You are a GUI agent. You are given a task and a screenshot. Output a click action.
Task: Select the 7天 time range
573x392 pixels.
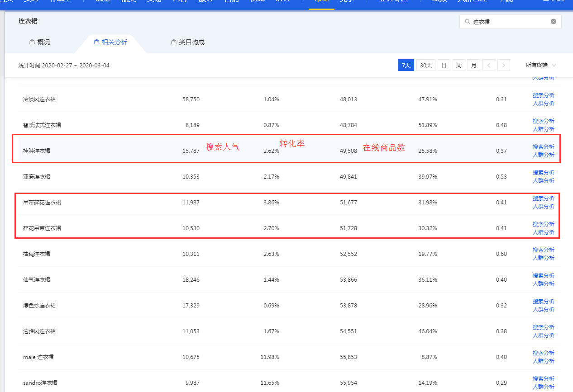click(x=406, y=66)
